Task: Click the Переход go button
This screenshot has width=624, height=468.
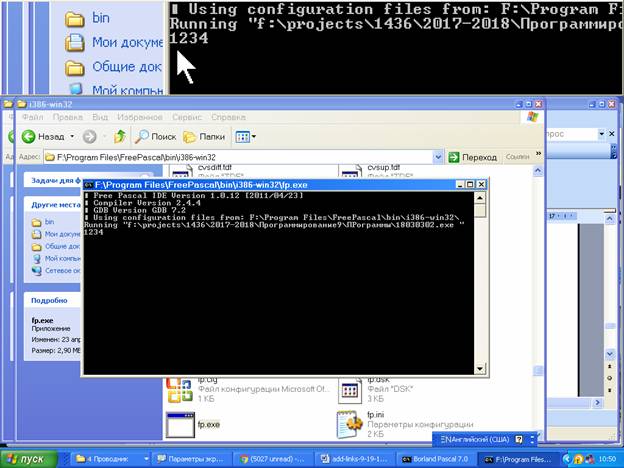Action: click(x=472, y=157)
